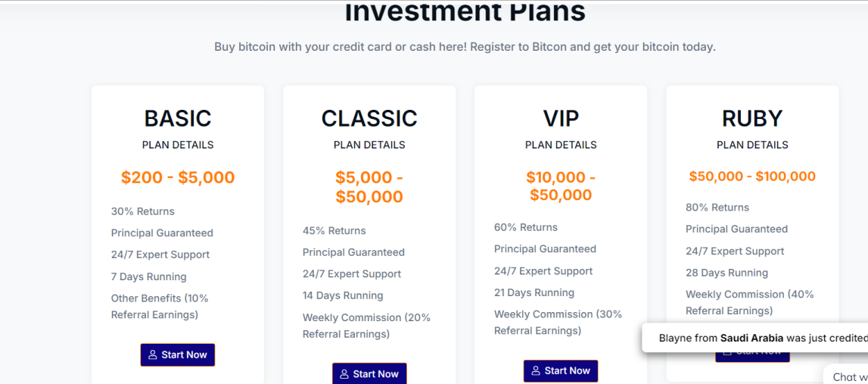868x384 pixels.
Task: Select the BASIC plan heading
Action: (178, 118)
